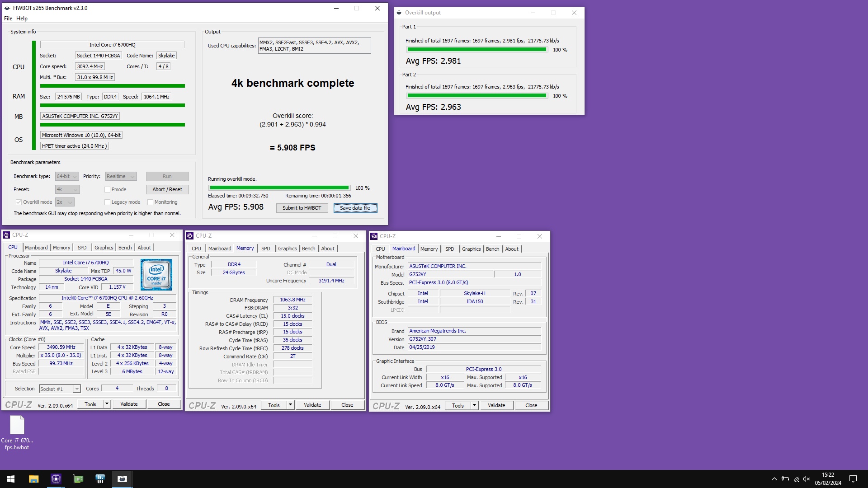
Task: Expand Tools arrow in CPU tab window
Action: pos(107,404)
